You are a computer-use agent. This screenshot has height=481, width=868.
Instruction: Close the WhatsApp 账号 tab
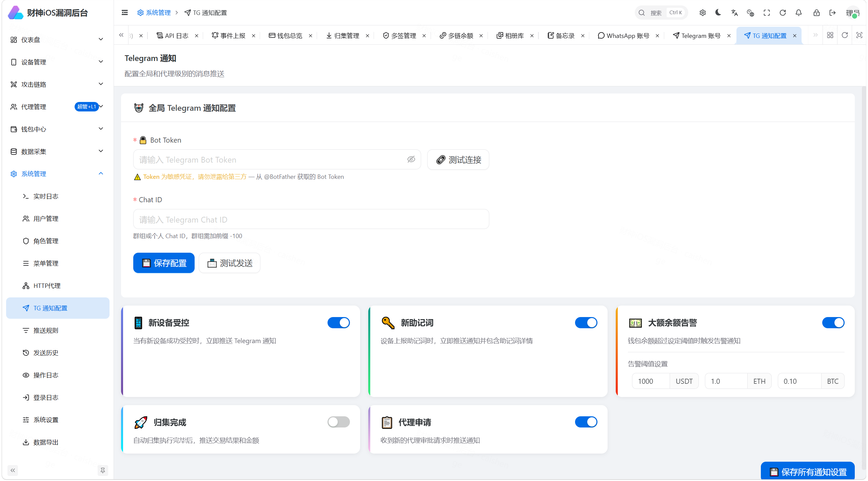click(x=657, y=36)
